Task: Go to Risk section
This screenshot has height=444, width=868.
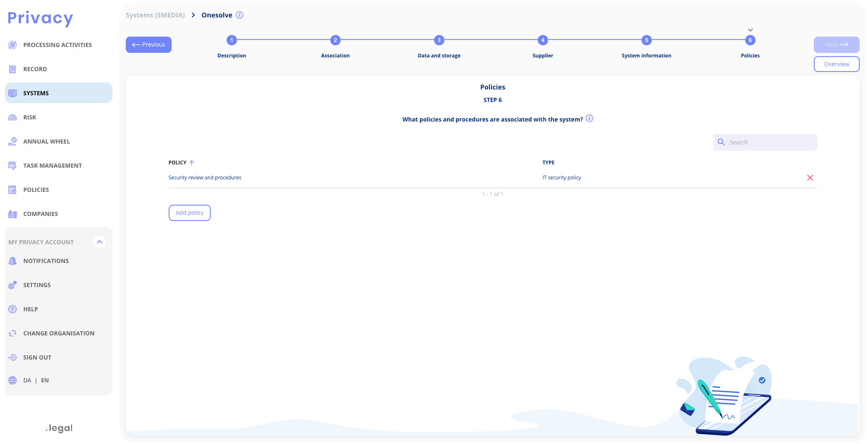Action: pyautogui.click(x=59, y=117)
